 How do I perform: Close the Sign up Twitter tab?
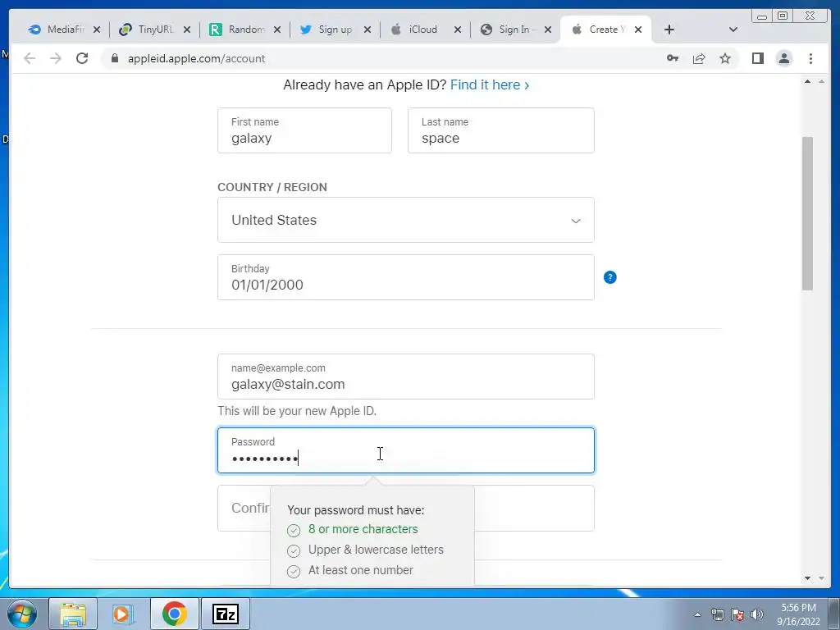pos(367,30)
